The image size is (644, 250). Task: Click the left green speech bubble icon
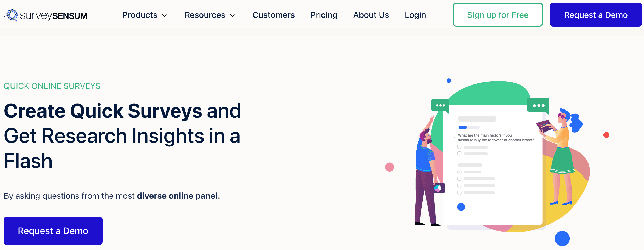click(x=441, y=105)
